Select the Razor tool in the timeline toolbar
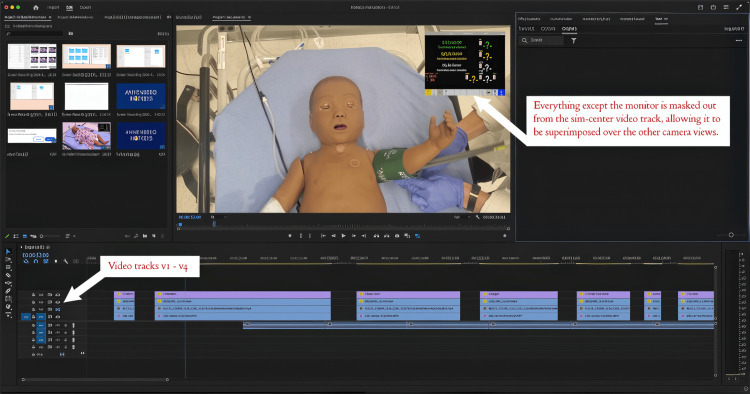750x394 pixels. point(8,275)
